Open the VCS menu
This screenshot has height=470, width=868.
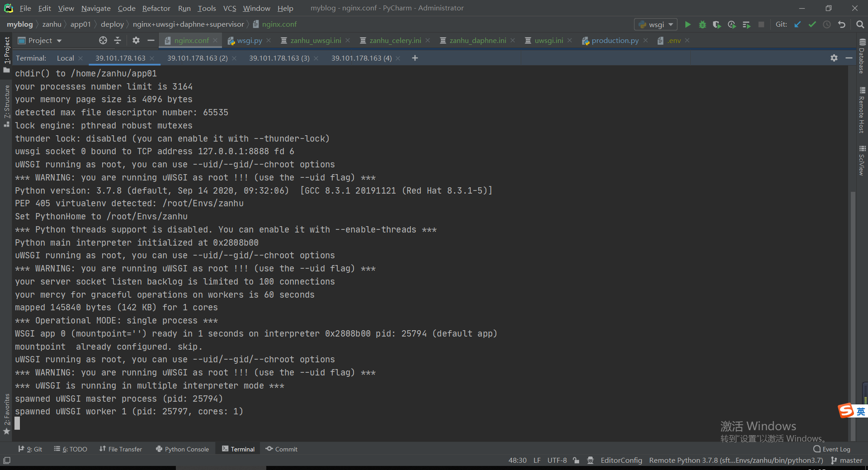coord(230,8)
